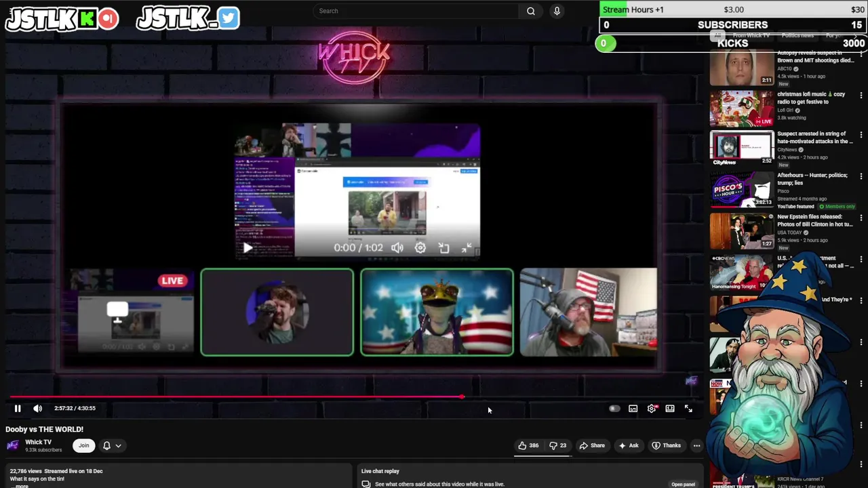Open the Pisco's Hour Afterhours thumbnail

tap(741, 190)
